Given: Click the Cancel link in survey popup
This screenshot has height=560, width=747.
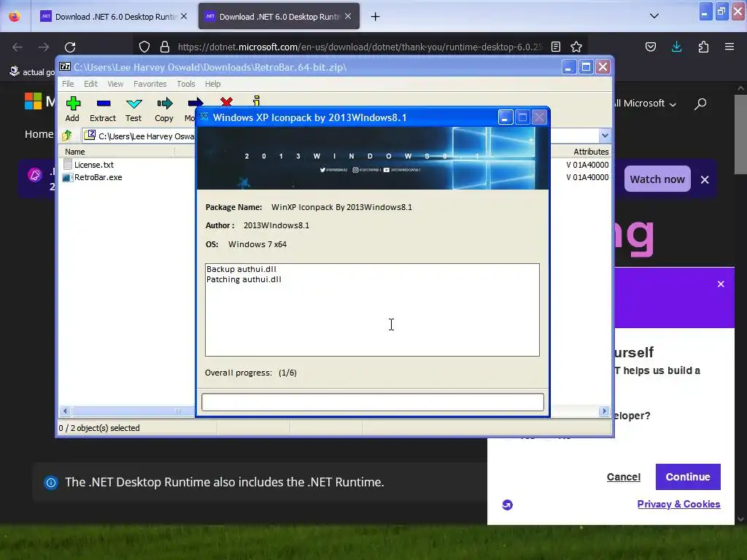Looking at the screenshot, I should [x=623, y=477].
